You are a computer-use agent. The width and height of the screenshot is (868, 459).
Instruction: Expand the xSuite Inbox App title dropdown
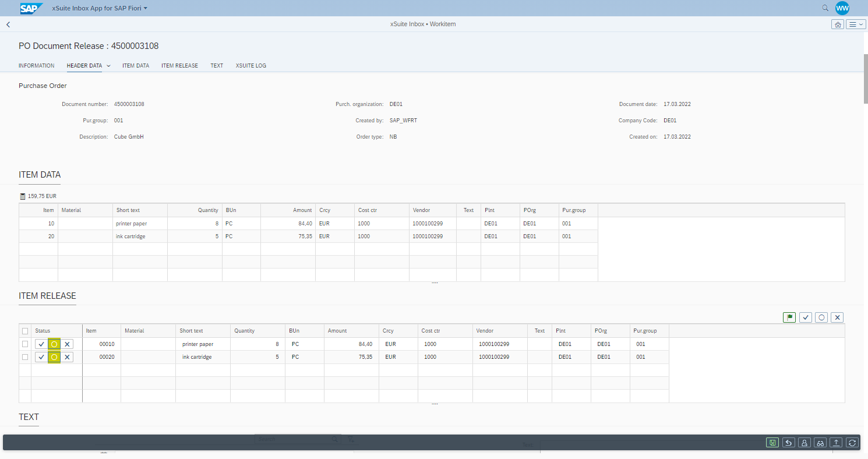(145, 8)
